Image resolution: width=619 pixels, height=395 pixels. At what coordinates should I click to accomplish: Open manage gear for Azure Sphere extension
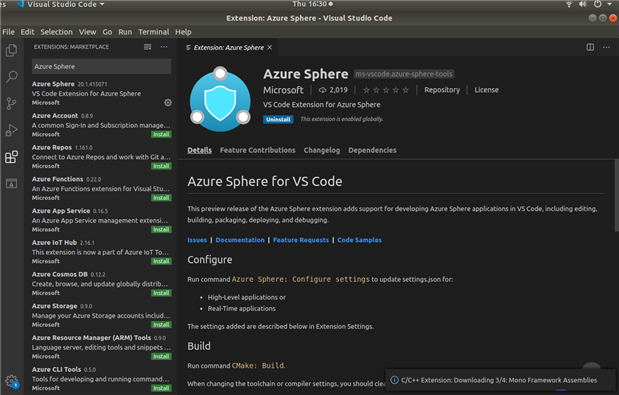click(168, 103)
